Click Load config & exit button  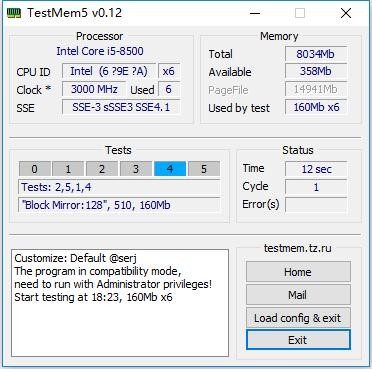click(298, 318)
